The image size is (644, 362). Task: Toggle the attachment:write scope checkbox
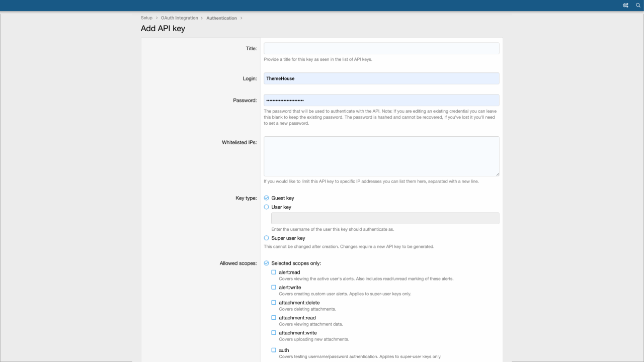[x=274, y=333]
